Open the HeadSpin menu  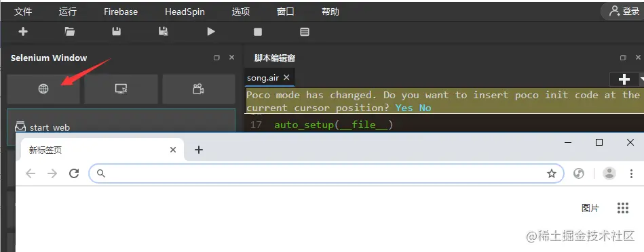coord(185,12)
